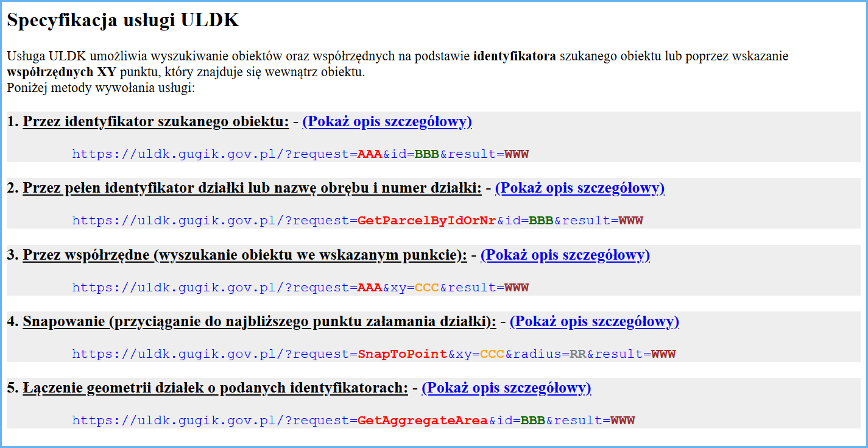Click the heading 'Specyfikacja usługi ULDK'
This screenshot has height=448, width=868.
(x=123, y=20)
